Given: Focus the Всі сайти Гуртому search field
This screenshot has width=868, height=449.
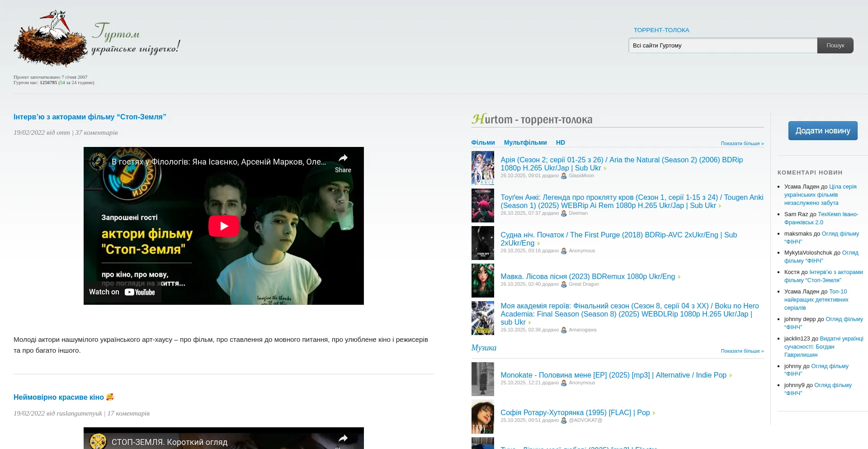Looking at the screenshot, I should [722, 46].
